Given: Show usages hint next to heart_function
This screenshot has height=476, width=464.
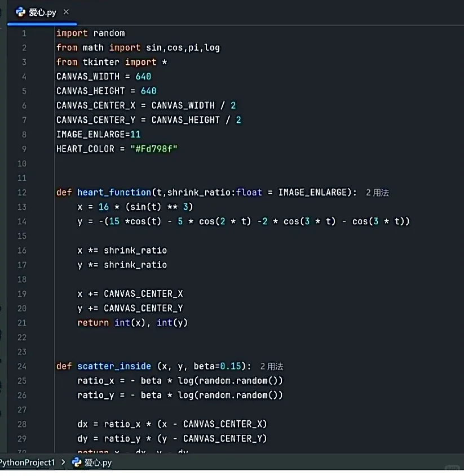Looking at the screenshot, I should 377,193.
